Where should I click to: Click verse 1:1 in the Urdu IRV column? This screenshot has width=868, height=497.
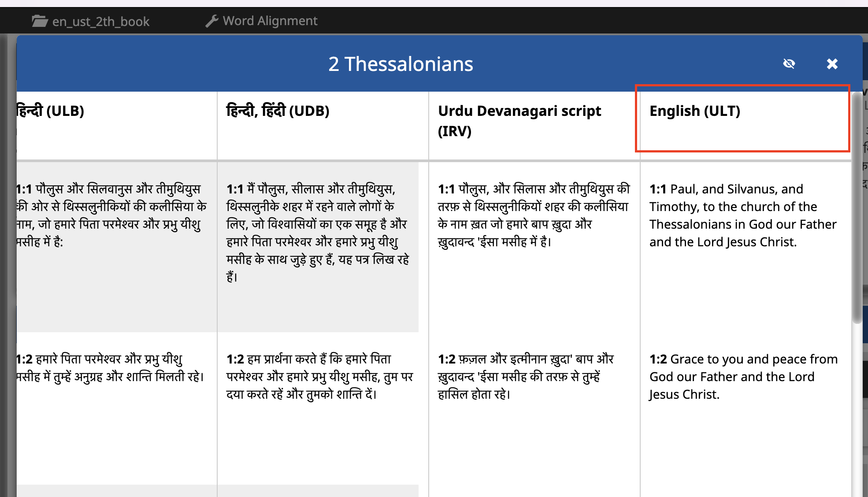pos(534,215)
